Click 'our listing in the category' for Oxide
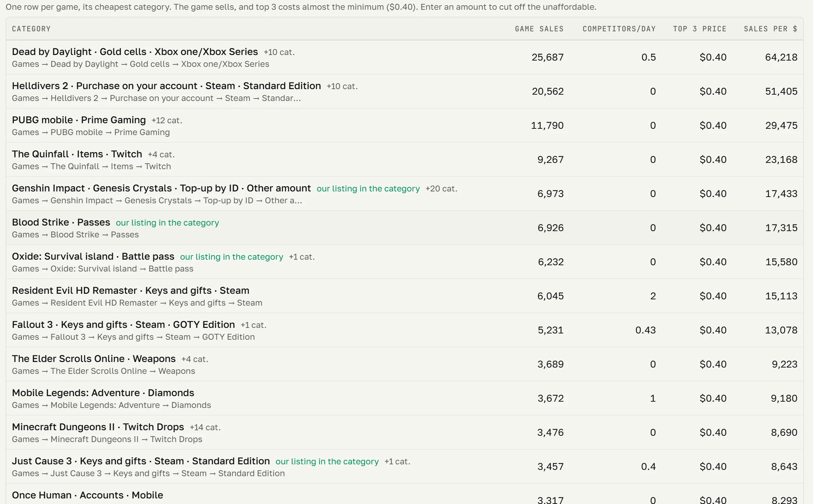 231,257
